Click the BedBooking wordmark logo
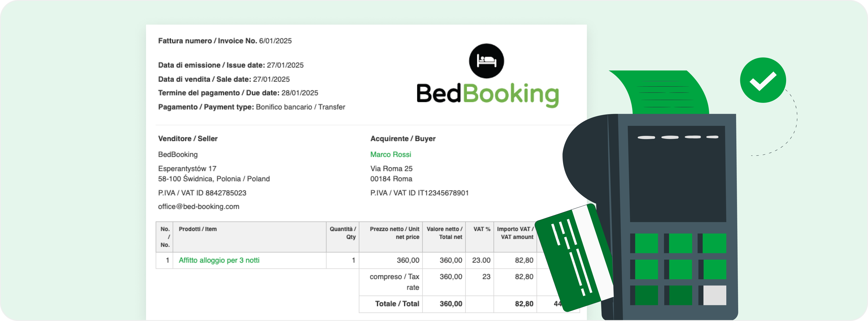Screen dimensions: 868x321 [x=487, y=95]
